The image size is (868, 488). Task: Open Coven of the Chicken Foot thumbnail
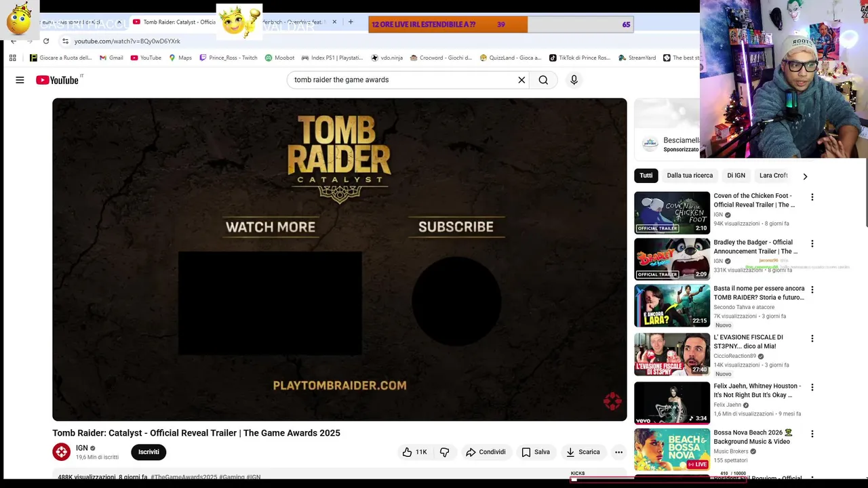tap(672, 213)
